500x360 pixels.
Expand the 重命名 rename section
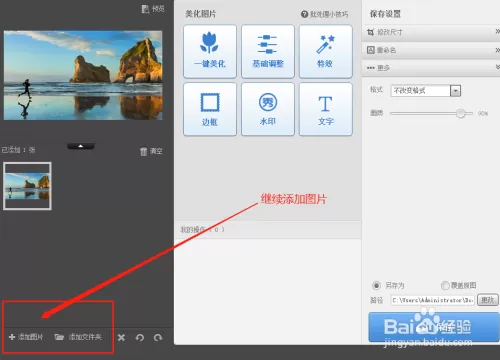click(x=431, y=50)
